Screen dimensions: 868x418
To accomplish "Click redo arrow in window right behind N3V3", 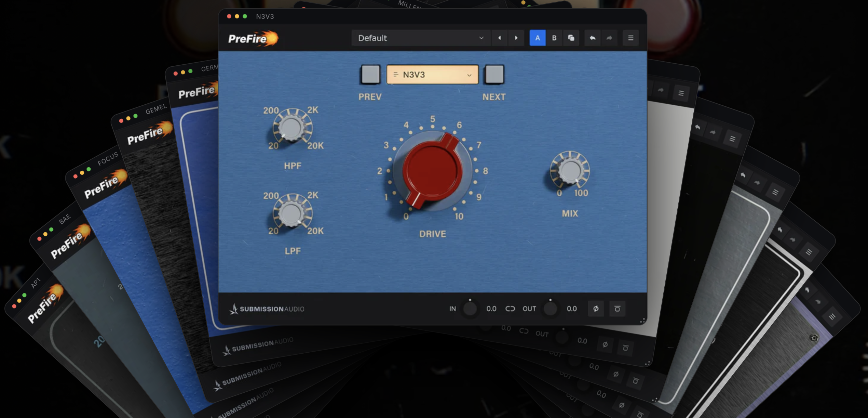I will 661,90.
